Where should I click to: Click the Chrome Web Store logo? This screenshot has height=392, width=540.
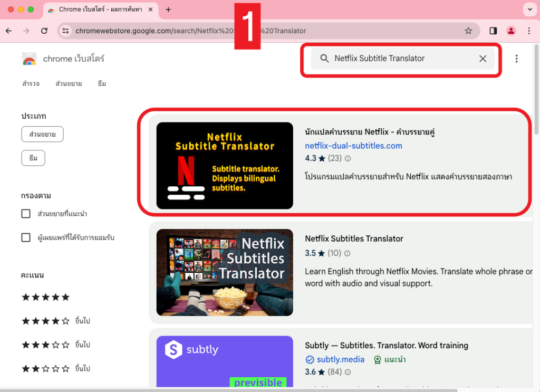(x=29, y=59)
